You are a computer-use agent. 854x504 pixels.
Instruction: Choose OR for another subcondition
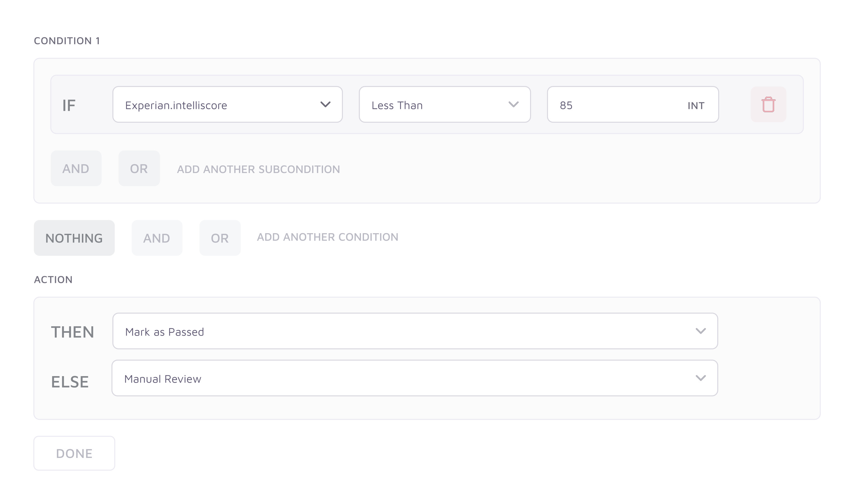coord(139,169)
